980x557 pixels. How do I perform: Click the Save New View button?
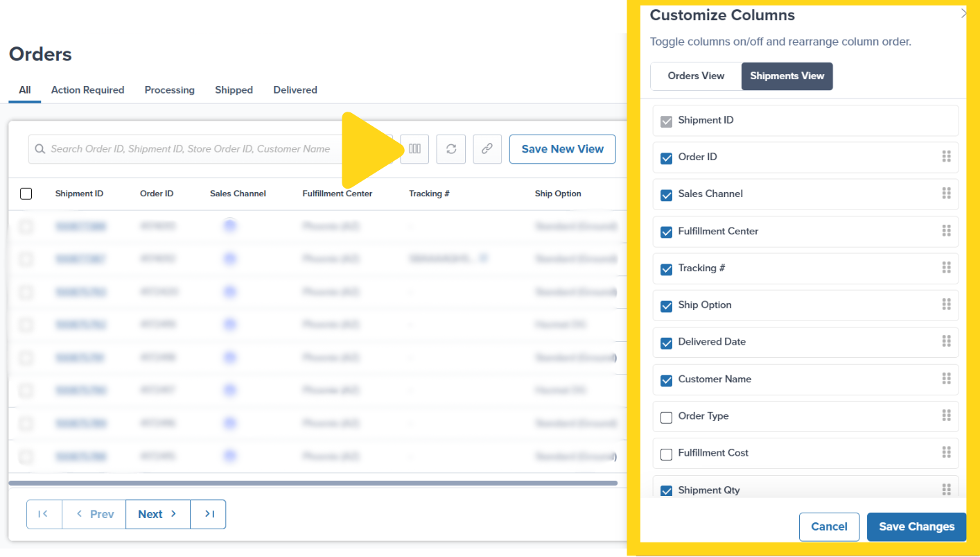pos(562,148)
